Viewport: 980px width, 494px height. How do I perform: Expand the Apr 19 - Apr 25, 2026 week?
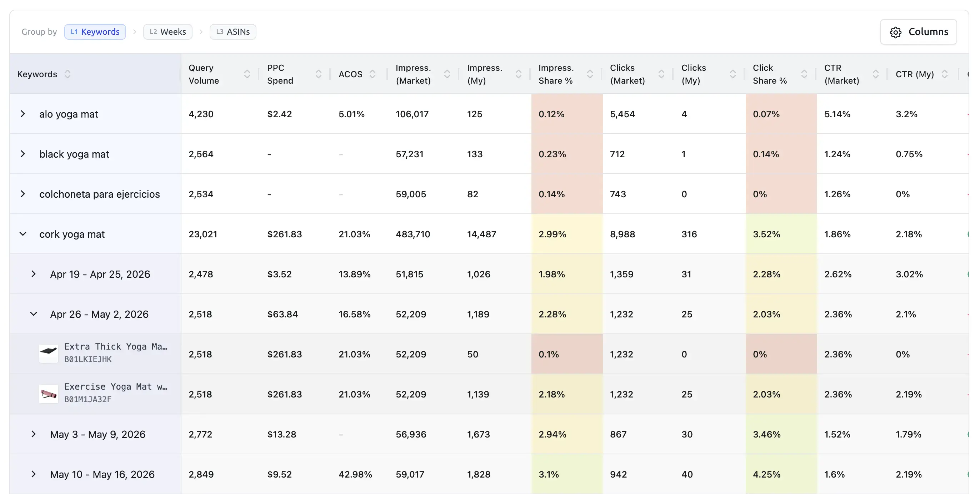pyautogui.click(x=34, y=274)
